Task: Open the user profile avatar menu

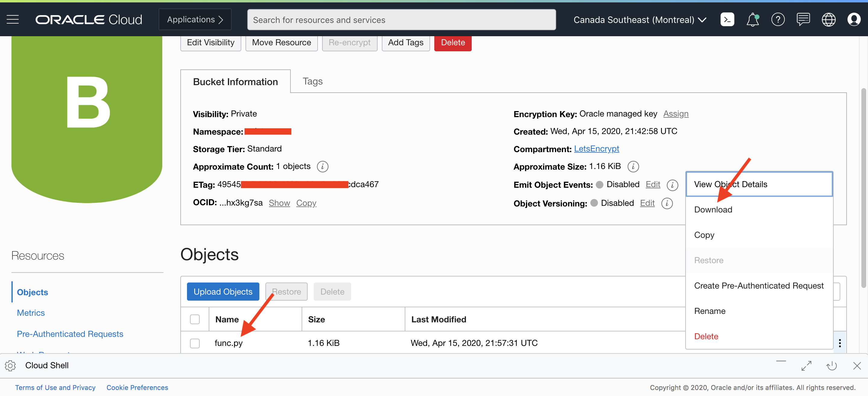Action: pyautogui.click(x=854, y=20)
